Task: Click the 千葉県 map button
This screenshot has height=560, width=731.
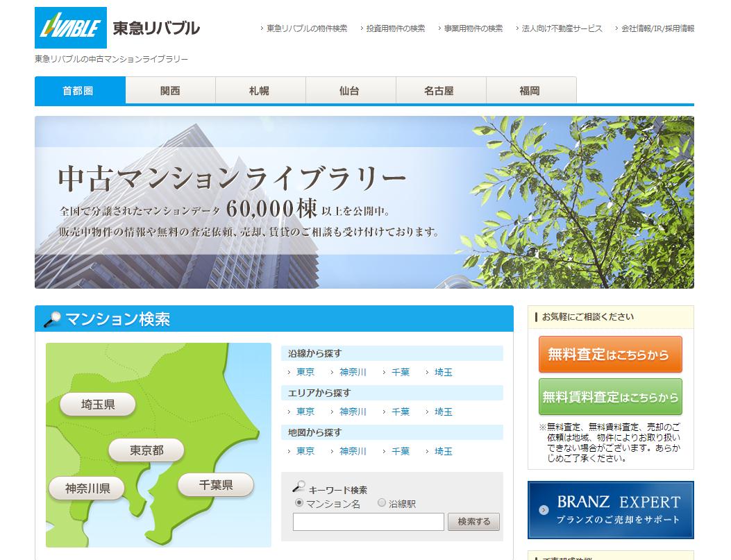Action: (216, 485)
